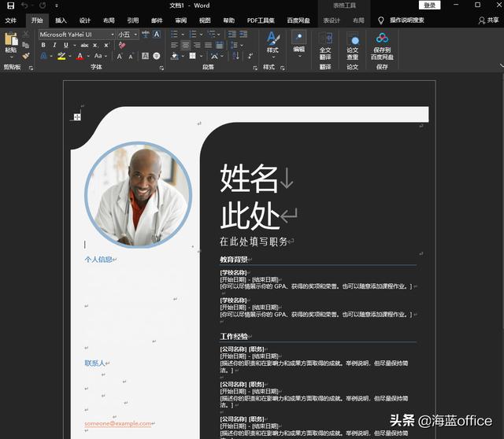
Task: Open the 文件 (File) menu
Action: (11, 20)
